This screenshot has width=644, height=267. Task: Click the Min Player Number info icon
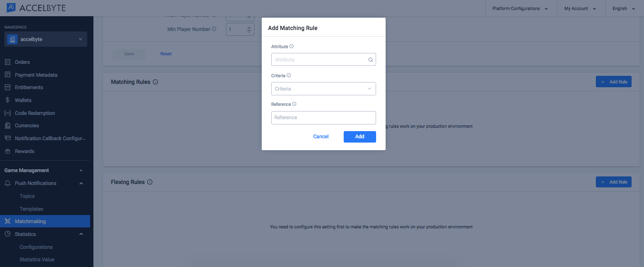tap(214, 29)
